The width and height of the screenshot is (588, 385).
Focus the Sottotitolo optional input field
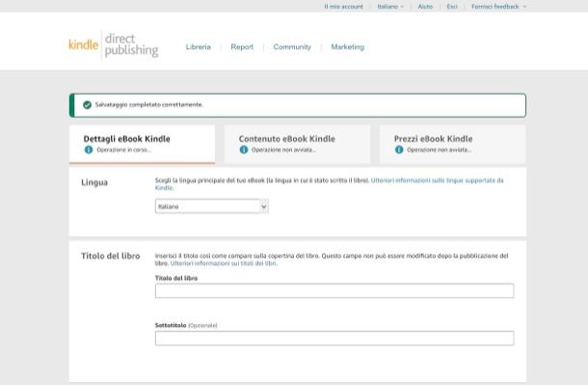(x=334, y=338)
